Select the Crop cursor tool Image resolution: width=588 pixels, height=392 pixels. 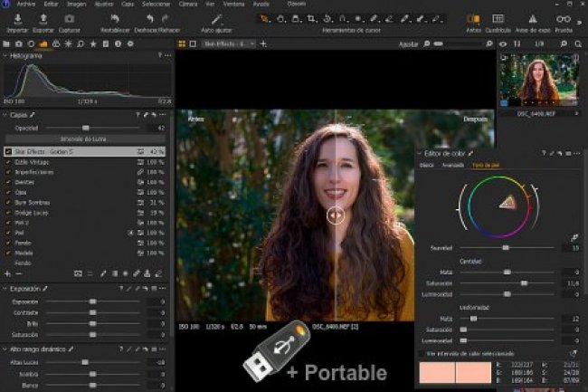point(312,18)
